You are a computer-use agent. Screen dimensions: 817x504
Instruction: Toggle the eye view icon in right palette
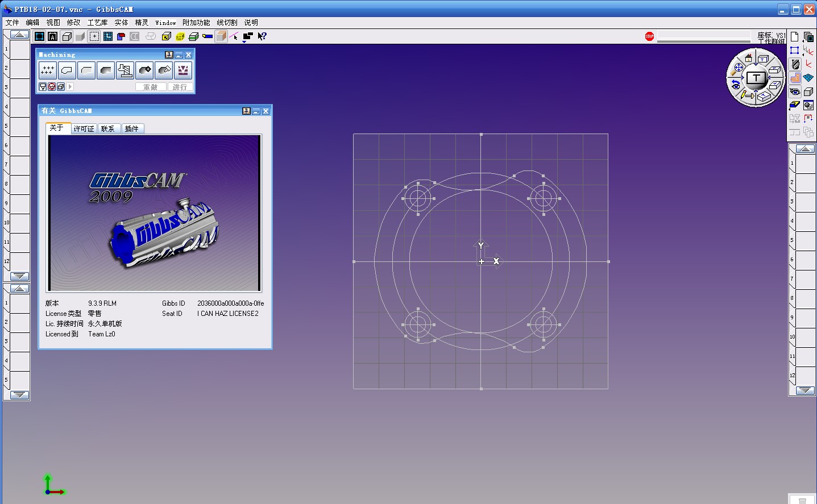(x=795, y=91)
